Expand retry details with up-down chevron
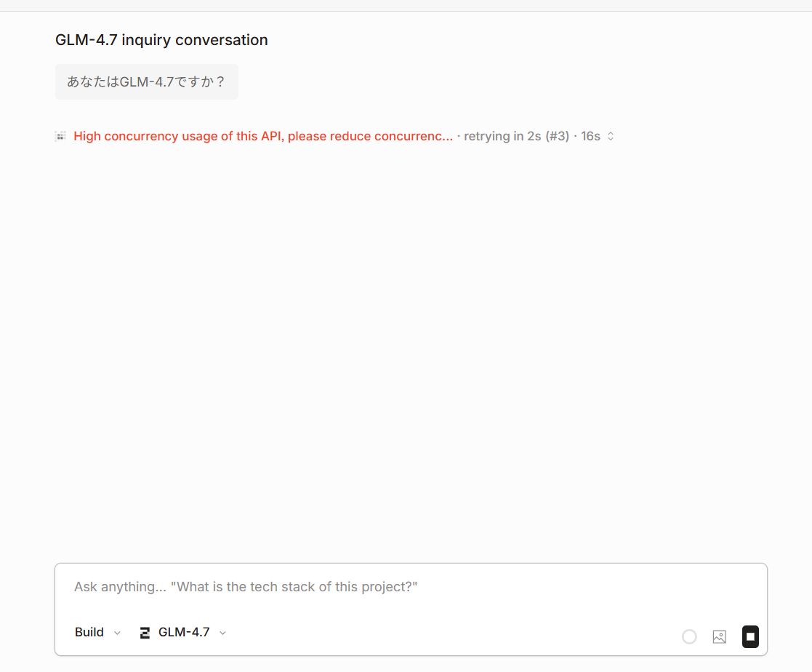812x672 pixels. coord(611,136)
